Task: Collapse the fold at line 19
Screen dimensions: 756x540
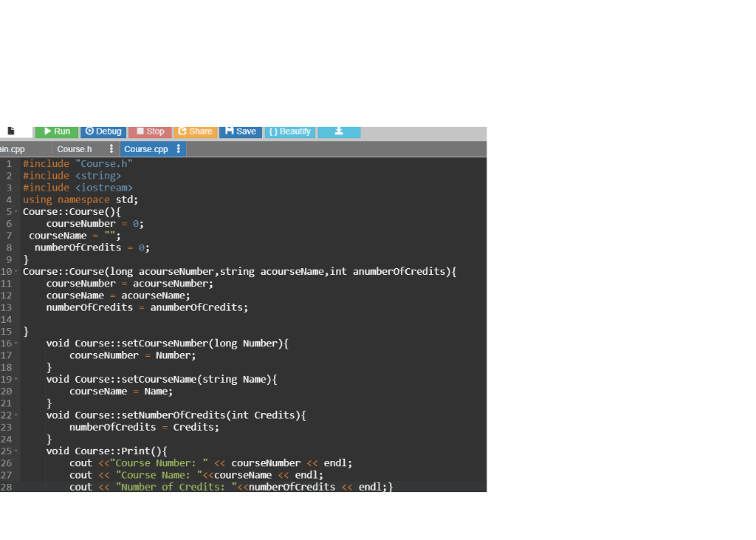Action: tap(16, 379)
